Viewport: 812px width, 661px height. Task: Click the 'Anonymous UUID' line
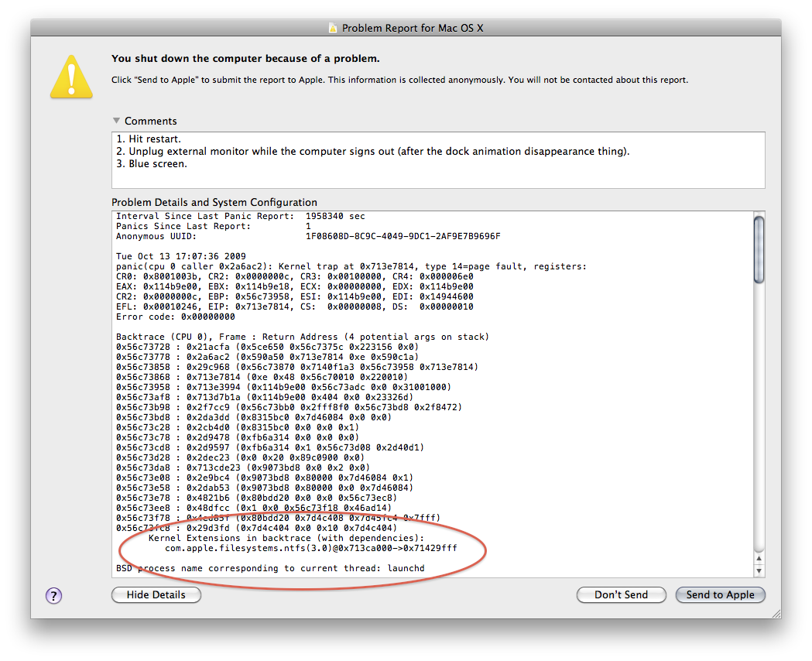coord(308,236)
